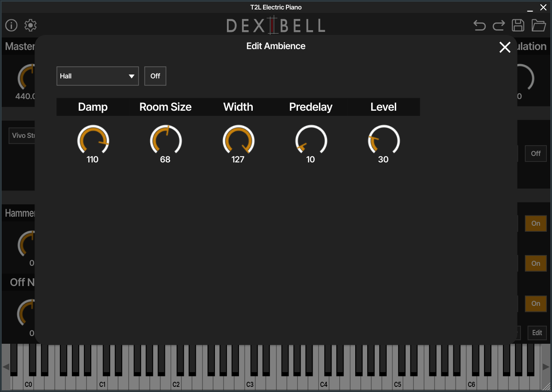Image resolution: width=552 pixels, height=392 pixels.
Task: Click the Level knob
Action: (x=384, y=141)
